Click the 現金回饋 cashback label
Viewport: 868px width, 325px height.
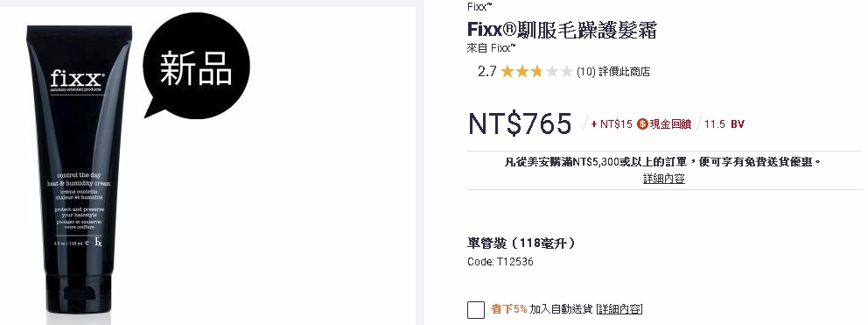pyautogui.click(x=670, y=124)
